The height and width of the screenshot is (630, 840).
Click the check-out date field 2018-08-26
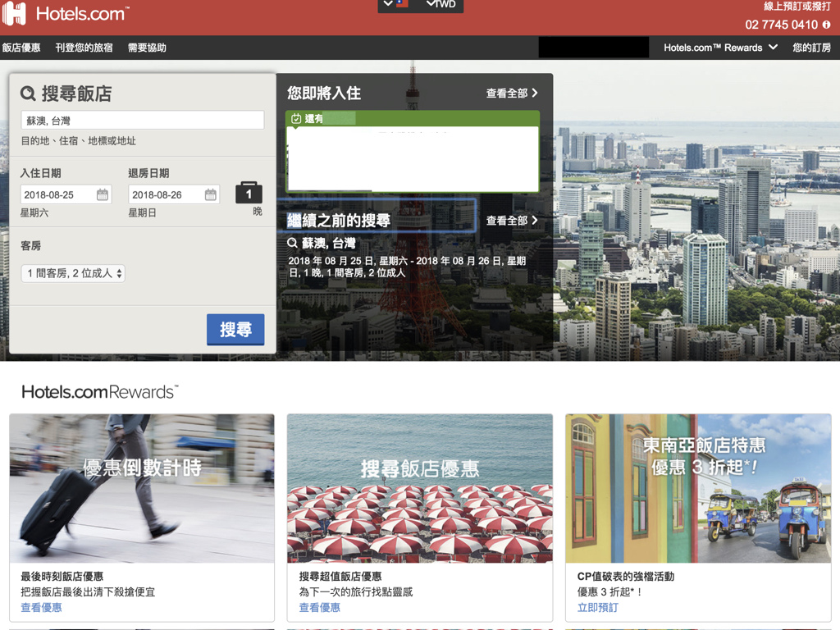tap(174, 194)
